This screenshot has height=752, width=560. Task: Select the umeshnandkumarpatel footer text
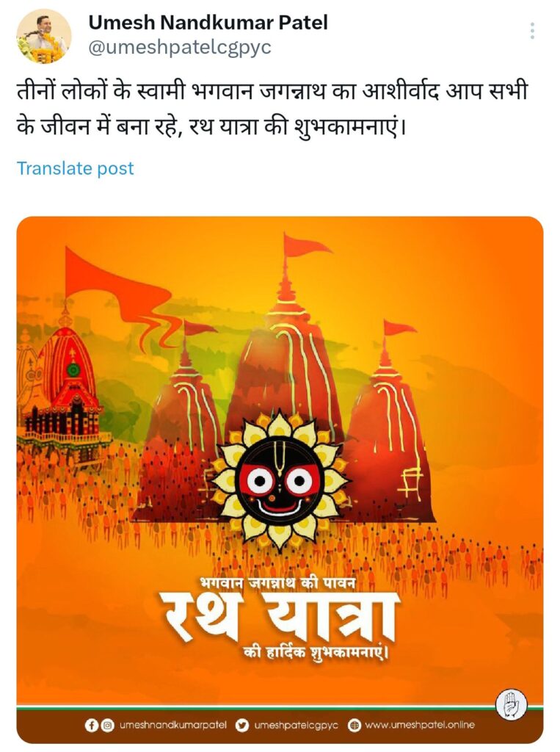[172, 725]
